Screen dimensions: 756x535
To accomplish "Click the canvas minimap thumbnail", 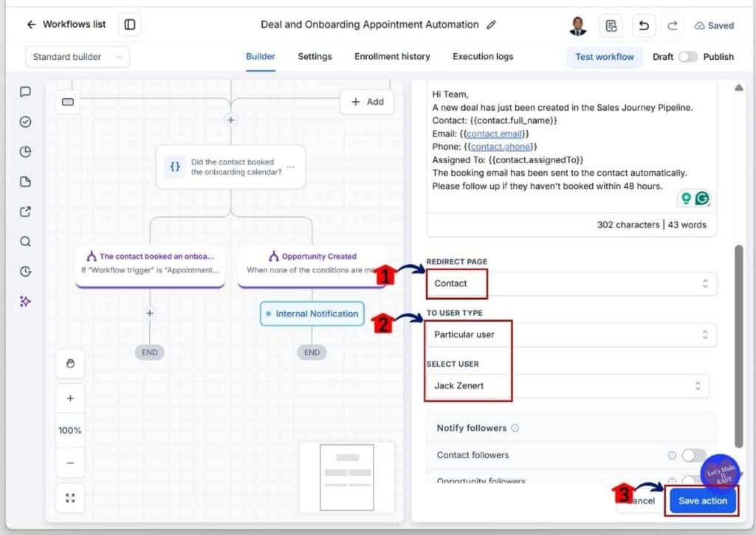I will point(347,477).
